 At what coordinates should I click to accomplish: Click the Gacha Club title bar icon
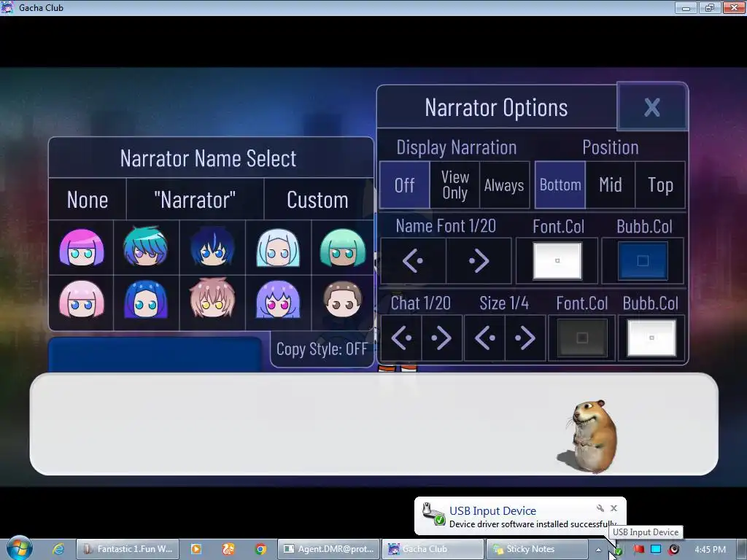coord(7,7)
